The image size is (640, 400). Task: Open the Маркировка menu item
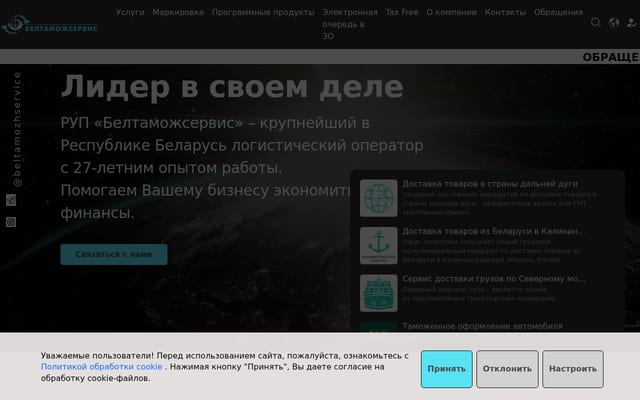[x=178, y=12]
